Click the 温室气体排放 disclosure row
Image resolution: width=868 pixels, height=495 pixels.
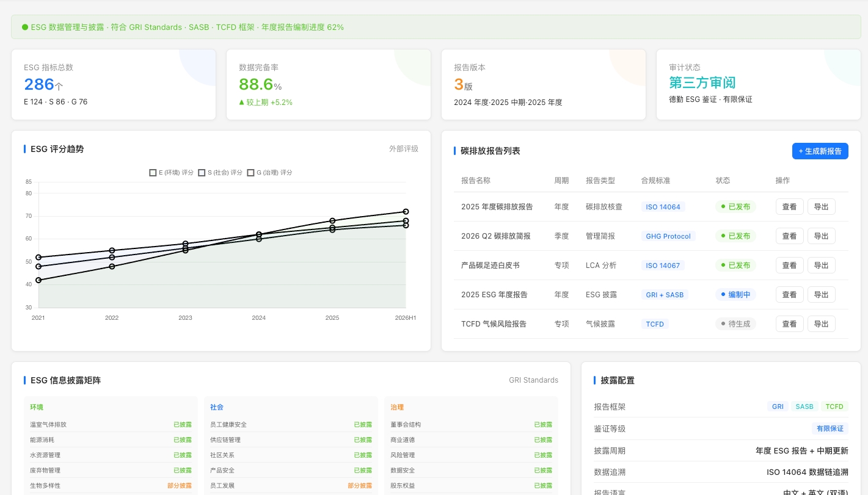tap(111, 424)
